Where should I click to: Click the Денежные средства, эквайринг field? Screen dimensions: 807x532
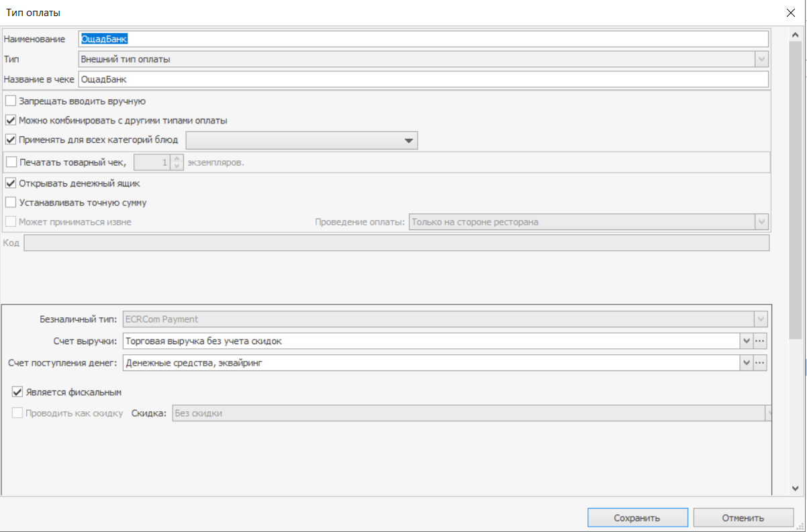pyautogui.click(x=431, y=363)
